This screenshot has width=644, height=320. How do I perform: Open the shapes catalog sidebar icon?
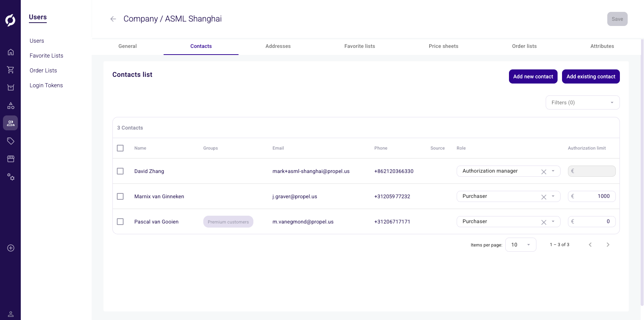[11, 105]
